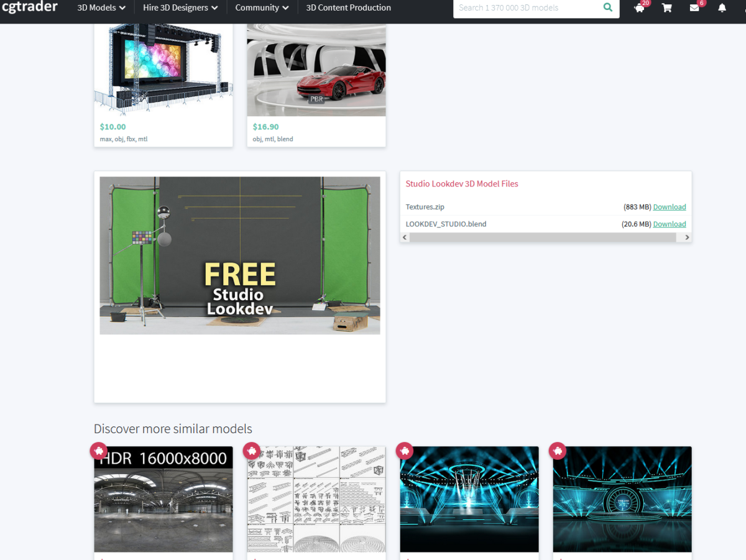Open the $10.00 concert stage model thumbnail
746x560 pixels.
click(x=163, y=68)
